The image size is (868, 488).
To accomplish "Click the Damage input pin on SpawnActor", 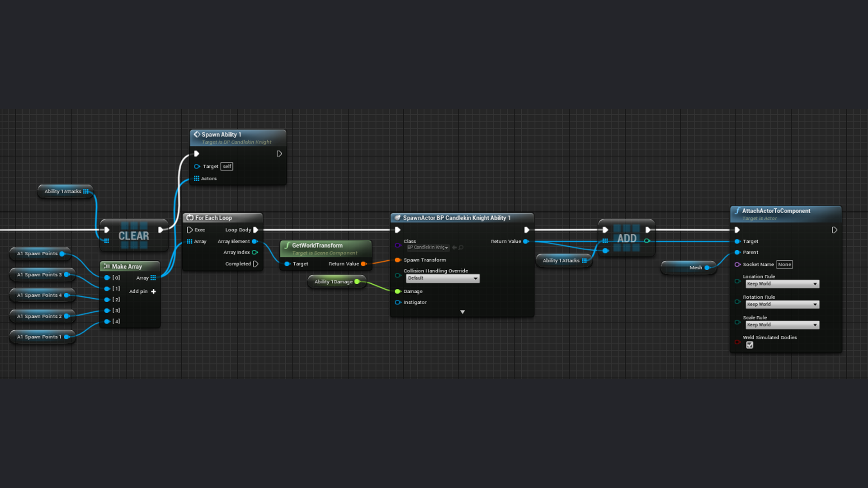I will 398,291.
